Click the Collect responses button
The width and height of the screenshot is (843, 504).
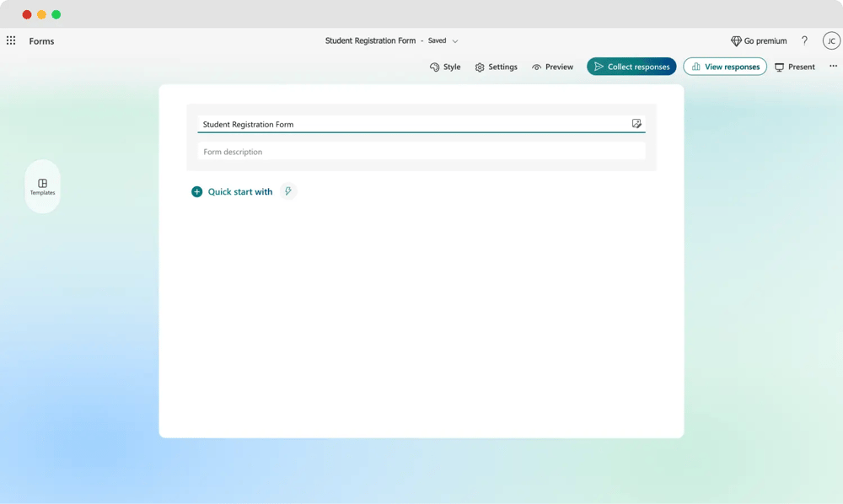point(631,67)
